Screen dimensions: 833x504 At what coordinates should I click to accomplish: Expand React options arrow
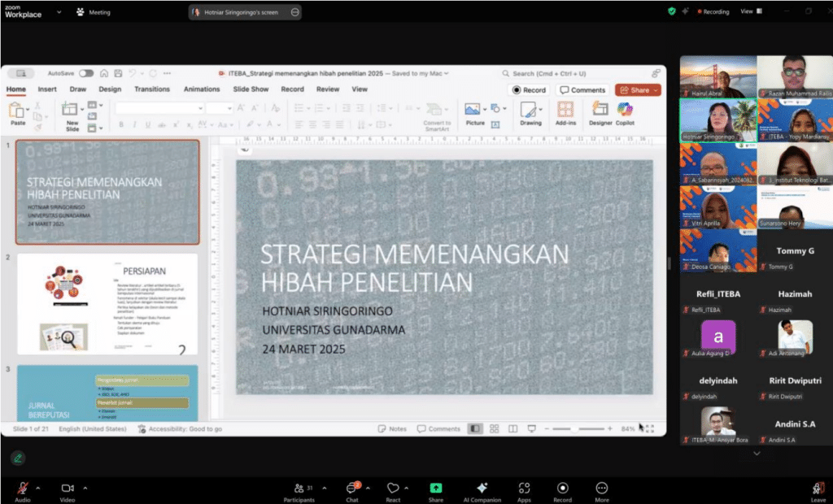(x=407, y=488)
